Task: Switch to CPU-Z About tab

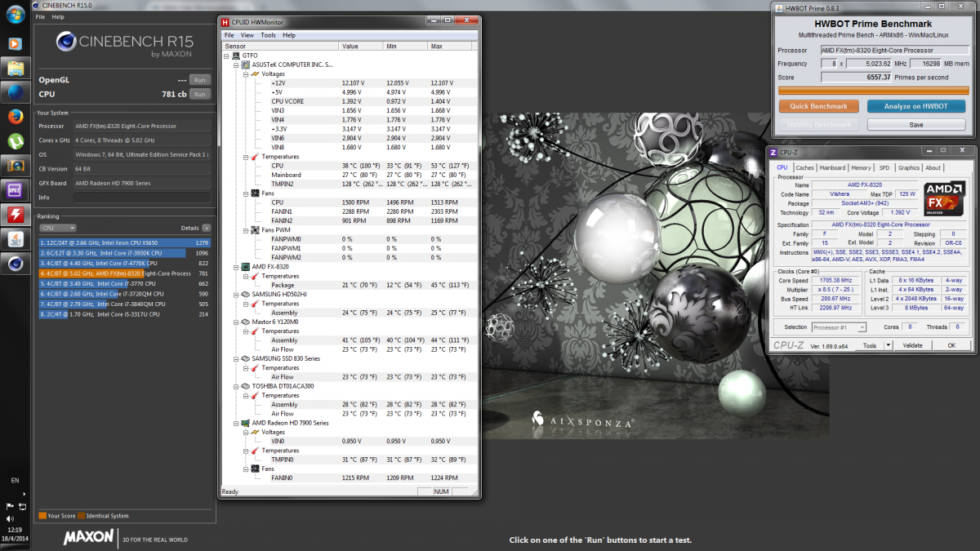Action: coord(933,167)
